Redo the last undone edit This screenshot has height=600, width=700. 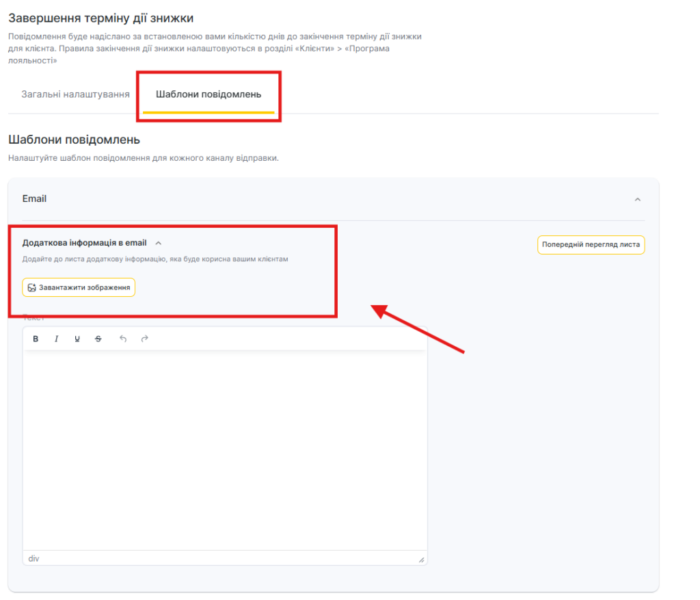pyautogui.click(x=144, y=339)
